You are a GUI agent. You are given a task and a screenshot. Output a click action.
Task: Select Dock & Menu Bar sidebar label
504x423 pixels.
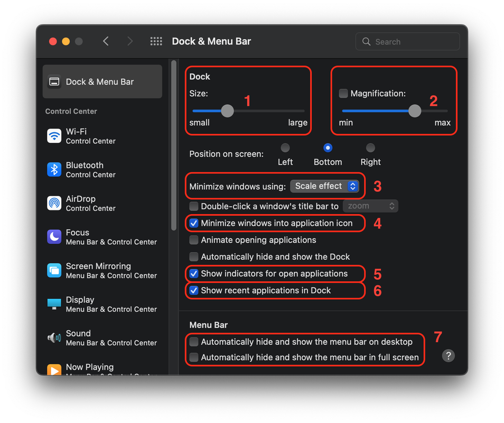pos(100,82)
